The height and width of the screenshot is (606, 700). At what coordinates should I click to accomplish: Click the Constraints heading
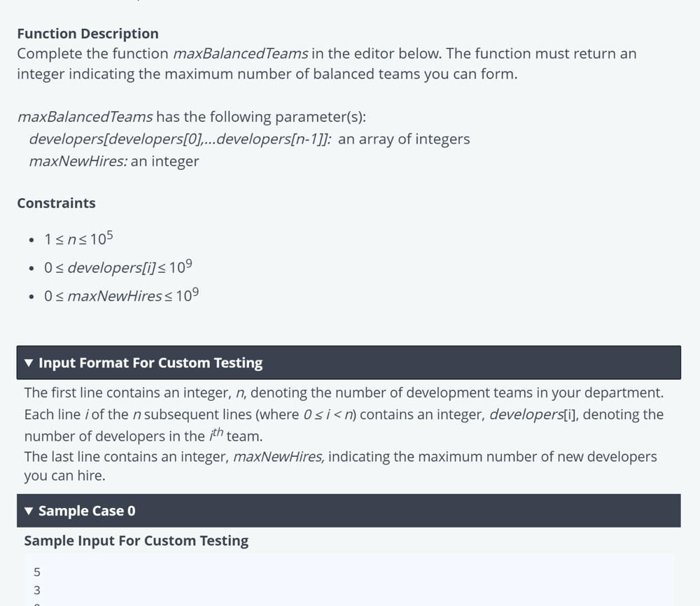pos(56,204)
